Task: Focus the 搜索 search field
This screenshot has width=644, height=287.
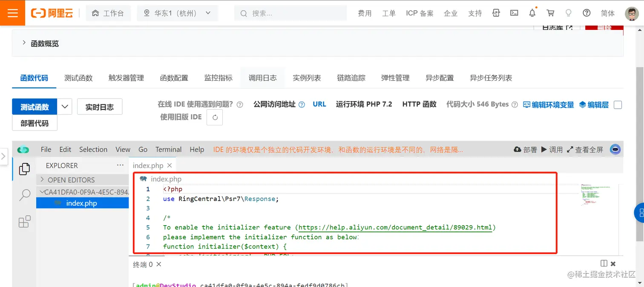Action: point(290,13)
